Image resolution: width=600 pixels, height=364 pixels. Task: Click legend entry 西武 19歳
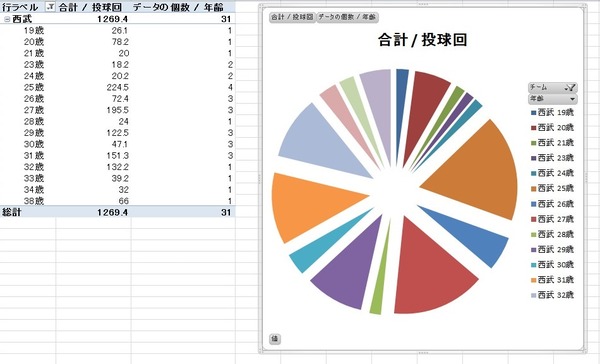point(553,113)
